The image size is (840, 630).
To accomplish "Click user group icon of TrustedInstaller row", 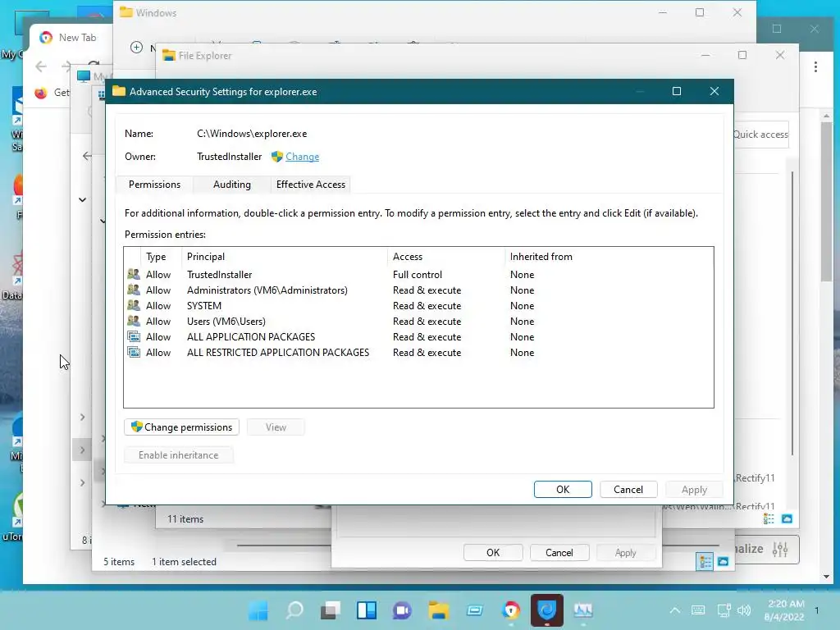I will [134, 274].
